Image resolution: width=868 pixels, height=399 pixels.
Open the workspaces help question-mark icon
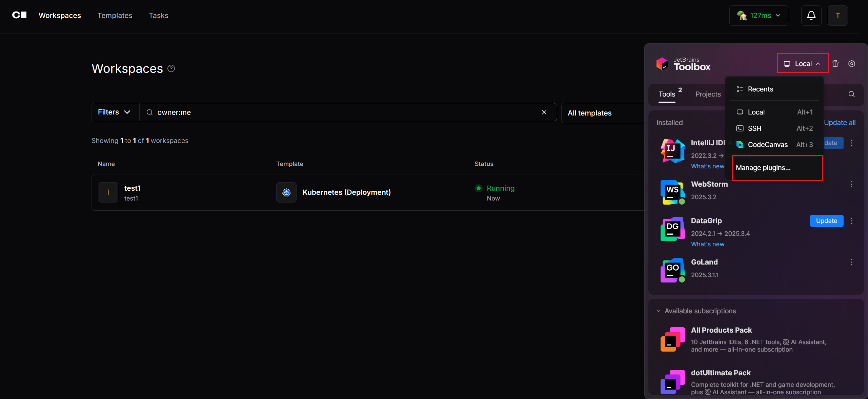click(x=171, y=68)
